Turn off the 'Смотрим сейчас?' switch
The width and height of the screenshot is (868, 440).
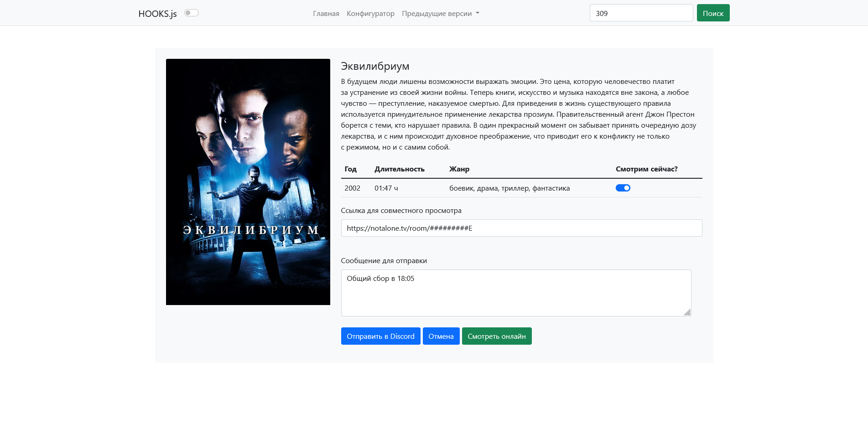pos(623,188)
